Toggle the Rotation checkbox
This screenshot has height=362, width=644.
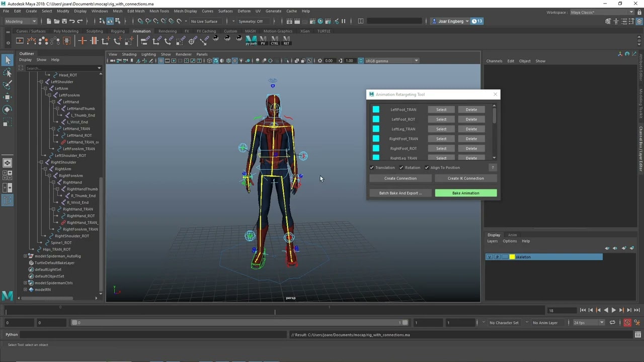[x=401, y=167]
